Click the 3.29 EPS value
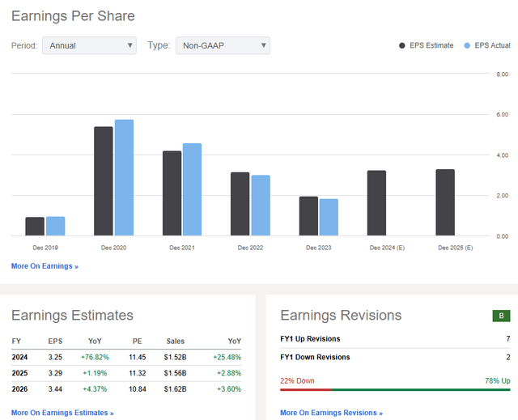The width and height of the screenshot is (518, 420). point(55,373)
